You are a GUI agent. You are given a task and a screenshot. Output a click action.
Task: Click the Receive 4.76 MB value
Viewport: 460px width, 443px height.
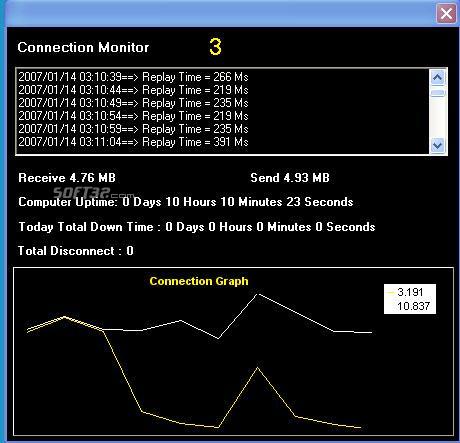(x=67, y=178)
